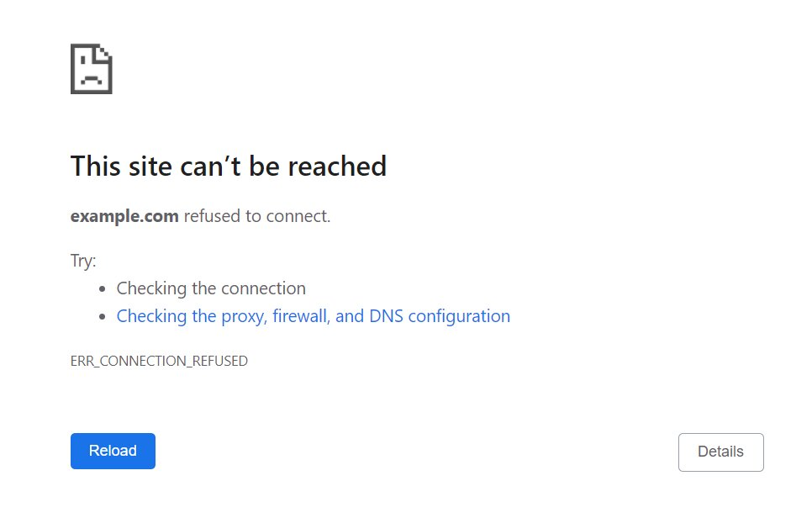Select the example.com domain text
Viewport: 812px width, 518px height.
pos(124,216)
